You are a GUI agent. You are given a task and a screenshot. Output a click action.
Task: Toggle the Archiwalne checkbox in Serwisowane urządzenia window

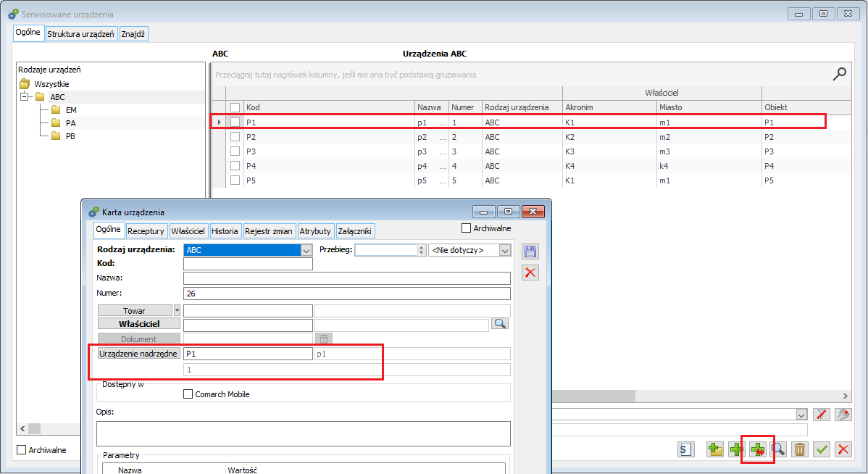click(22, 449)
